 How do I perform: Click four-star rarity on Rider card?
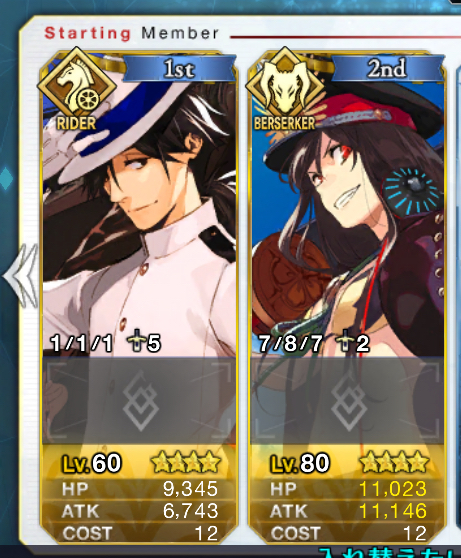186,463
